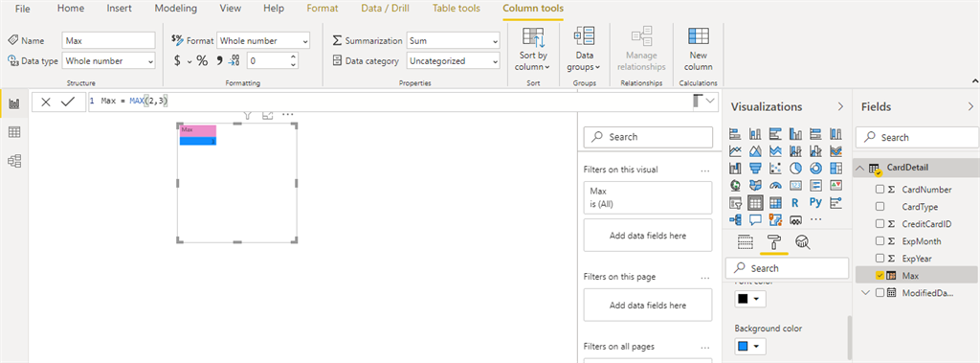Expand the formula bar with chevron
The height and width of the screenshot is (363, 980).
(x=711, y=101)
